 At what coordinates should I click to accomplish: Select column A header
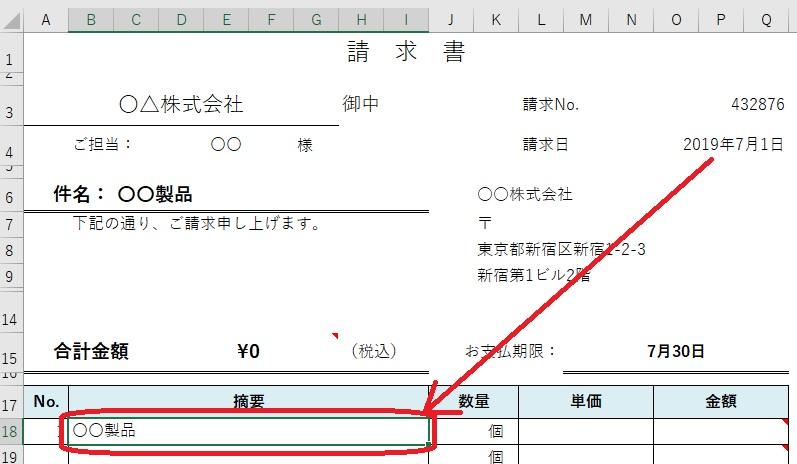click(45, 19)
